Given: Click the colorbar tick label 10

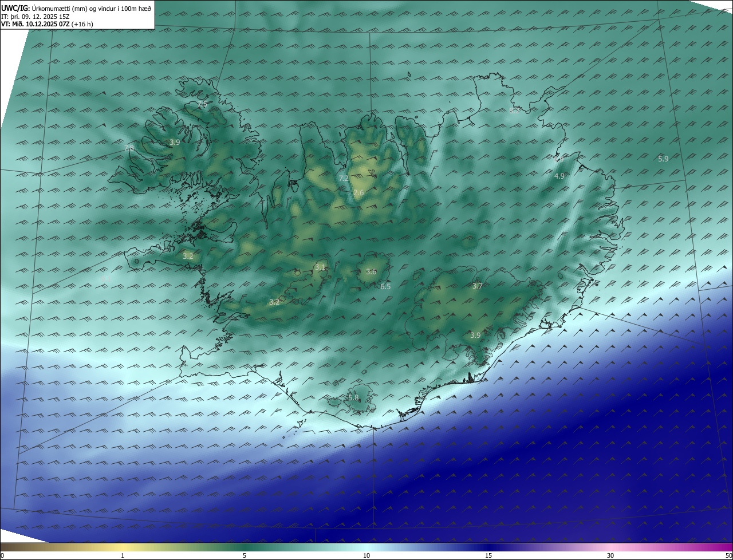Looking at the screenshot, I should click(x=366, y=555).
